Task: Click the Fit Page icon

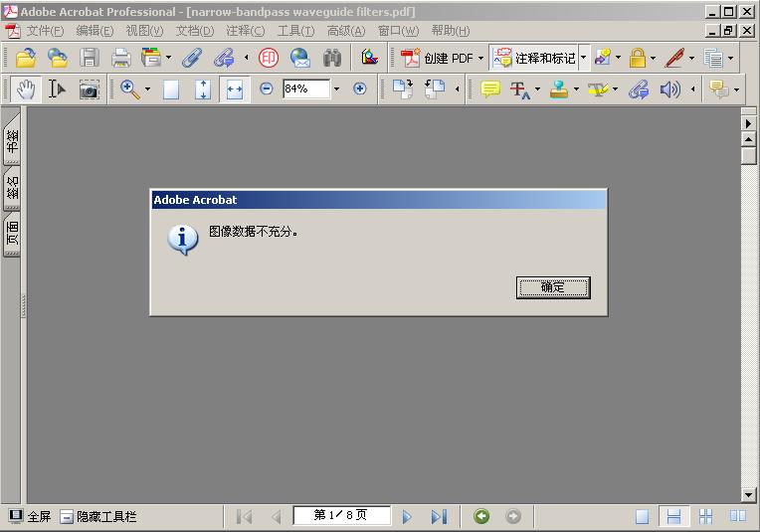Action: (203, 89)
